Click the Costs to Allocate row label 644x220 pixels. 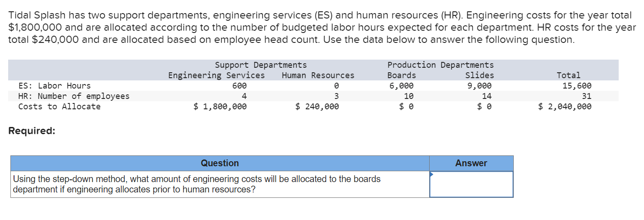pyautogui.click(x=59, y=107)
